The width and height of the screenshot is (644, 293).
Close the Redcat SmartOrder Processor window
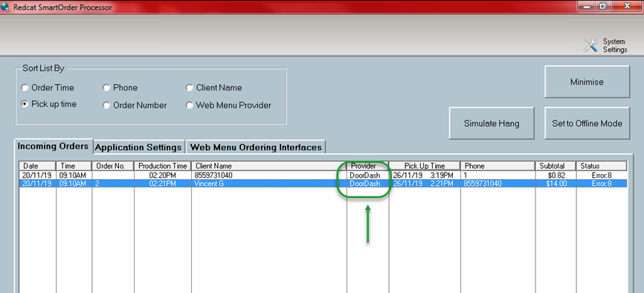point(627,6)
